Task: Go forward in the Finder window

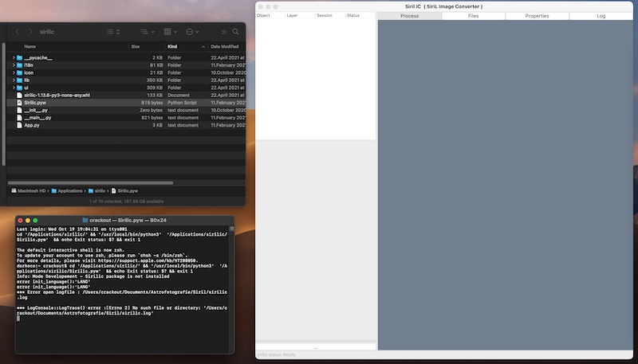Action: click(30, 32)
